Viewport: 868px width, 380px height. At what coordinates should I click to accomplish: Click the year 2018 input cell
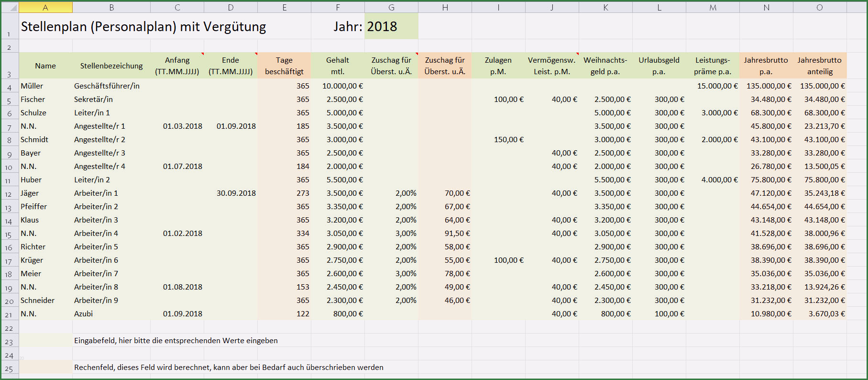point(391,26)
